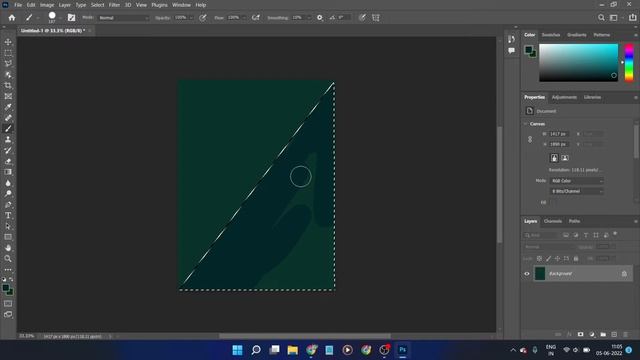Click the layer mask button
Image resolution: width=640 pixels, height=360 pixels.
point(580,334)
